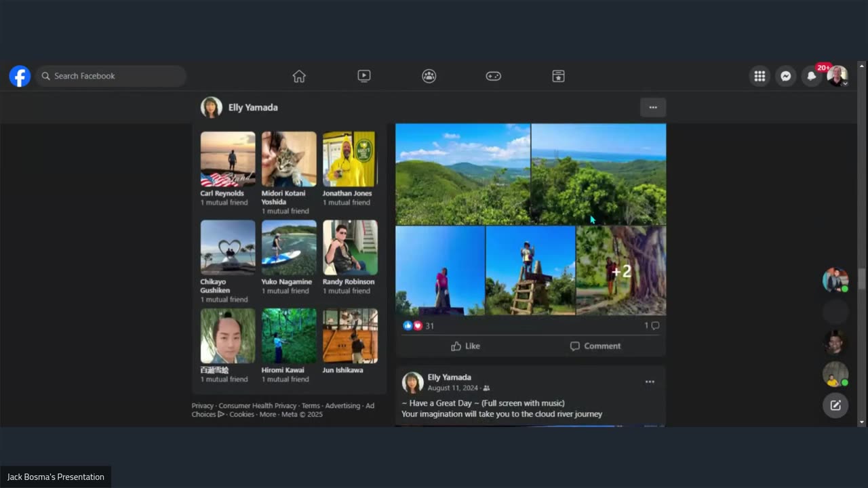Image resolution: width=868 pixels, height=488 pixels.
Task: Click the red heart reaction icon
Action: click(x=418, y=326)
